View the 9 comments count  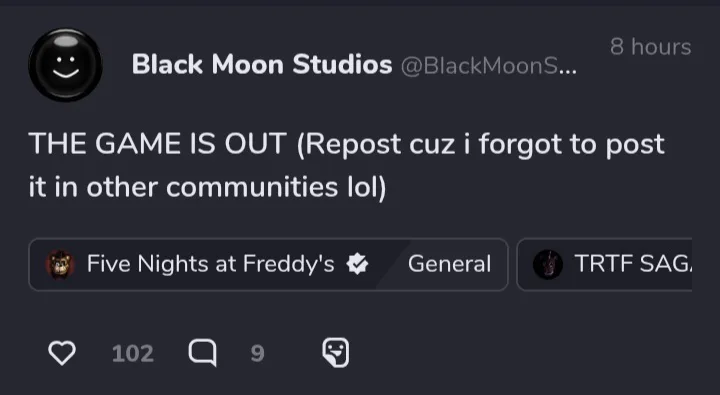pyautogui.click(x=258, y=353)
